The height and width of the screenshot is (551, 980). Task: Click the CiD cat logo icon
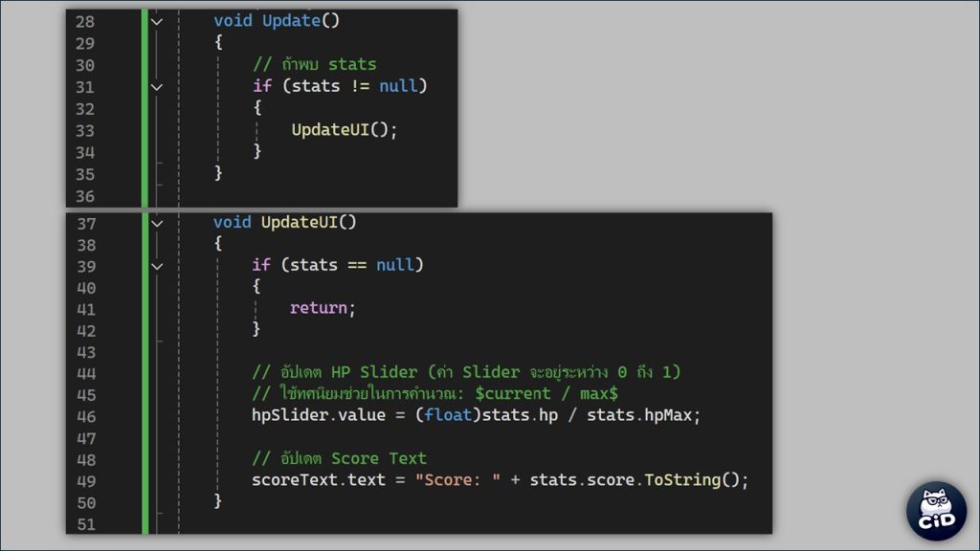click(x=936, y=511)
